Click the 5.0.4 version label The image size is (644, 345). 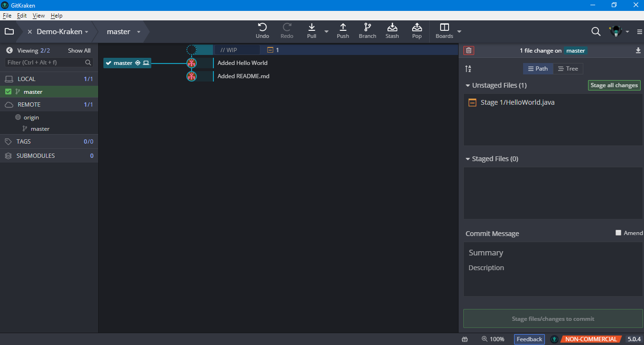click(x=634, y=339)
